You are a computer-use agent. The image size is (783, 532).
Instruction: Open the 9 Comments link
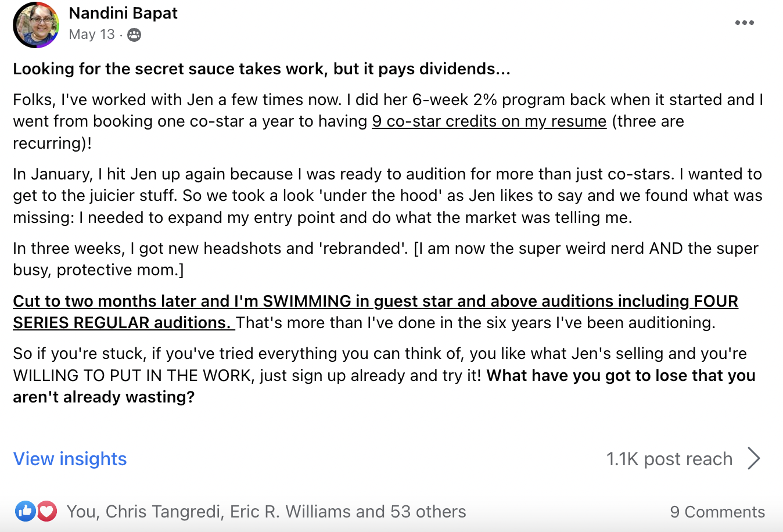[x=717, y=512]
